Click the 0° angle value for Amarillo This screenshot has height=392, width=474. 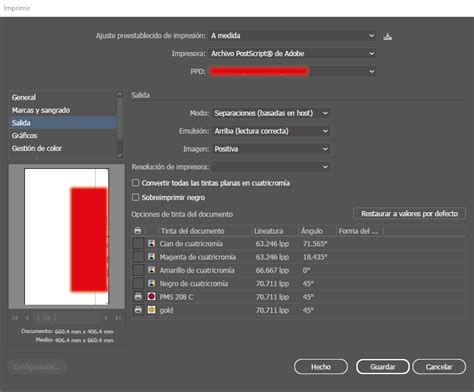tap(306, 270)
